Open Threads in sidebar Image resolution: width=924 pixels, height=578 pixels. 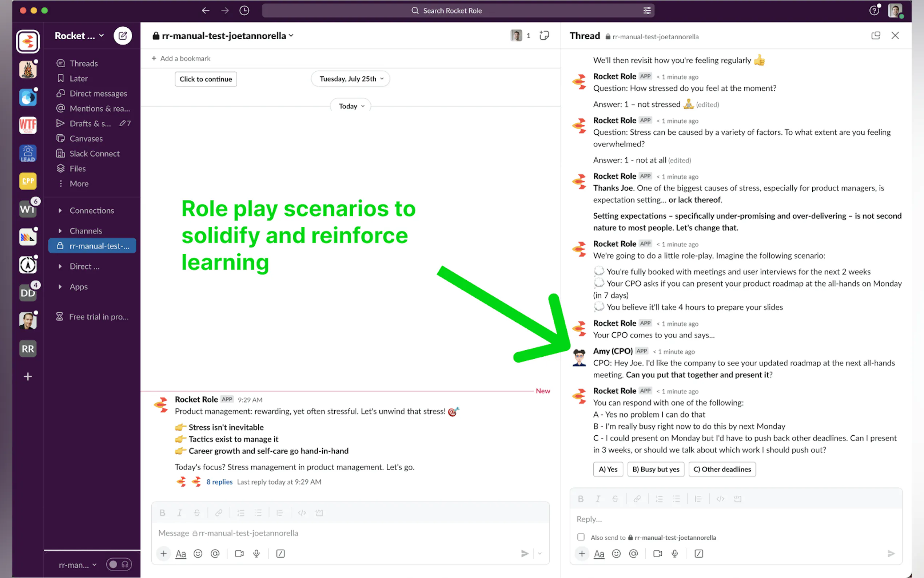pos(83,63)
